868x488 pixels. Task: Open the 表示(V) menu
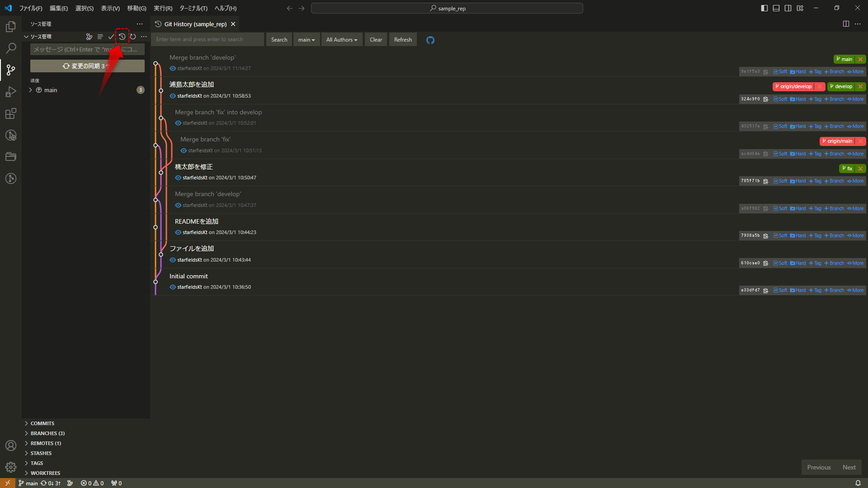coord(110,8)
